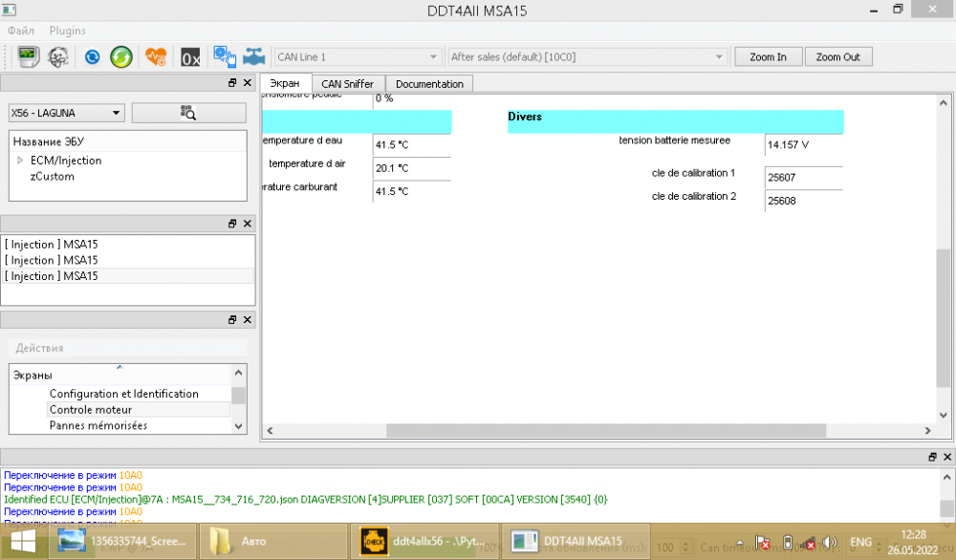Open the Авто folder in taskbar
The image size is (956, 560).
tap(272, 541)
